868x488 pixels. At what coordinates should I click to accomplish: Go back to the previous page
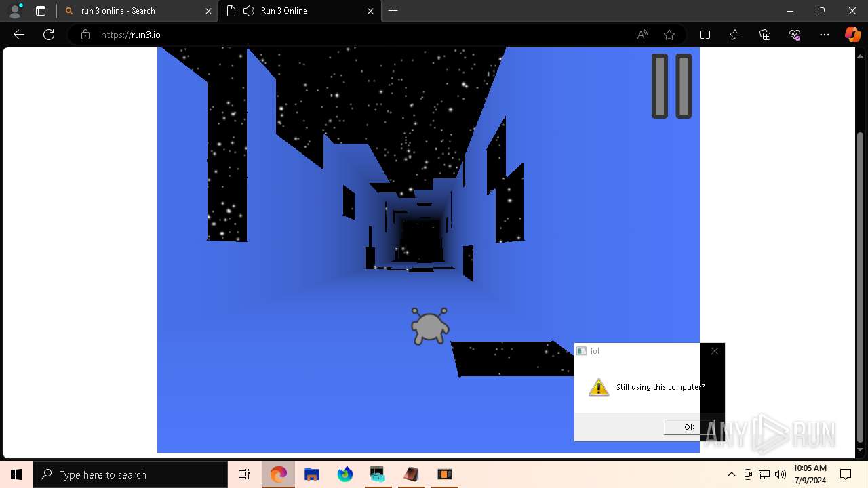tap(19, 35)
